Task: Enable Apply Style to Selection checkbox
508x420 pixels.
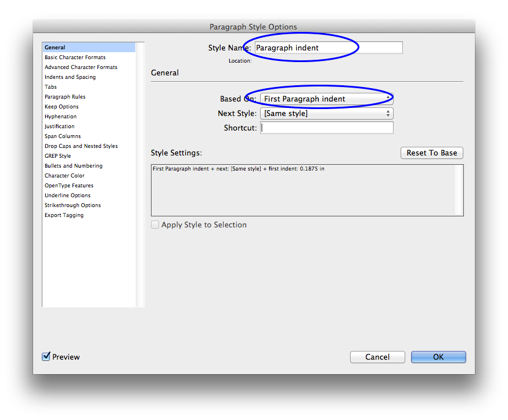Action: 155,225
